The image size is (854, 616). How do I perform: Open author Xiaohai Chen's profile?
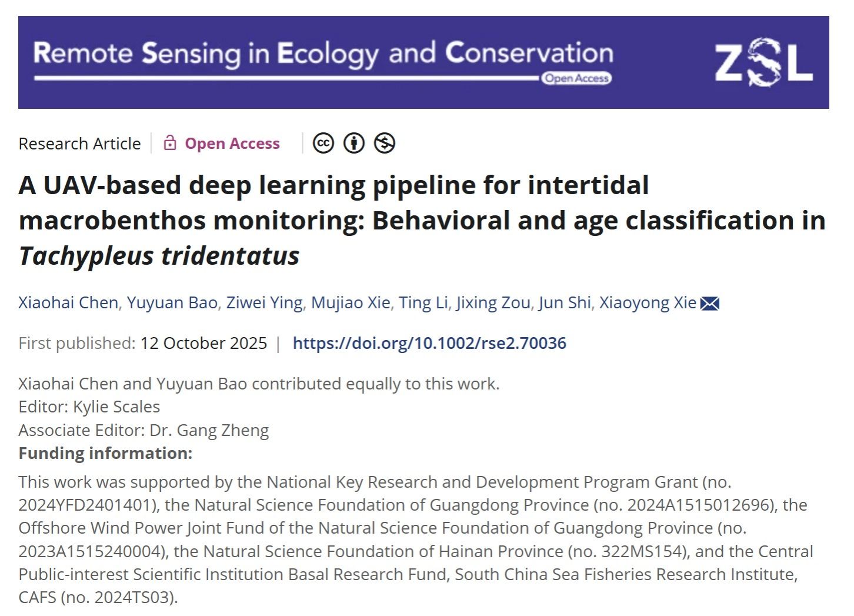click(x=68, y=302)
